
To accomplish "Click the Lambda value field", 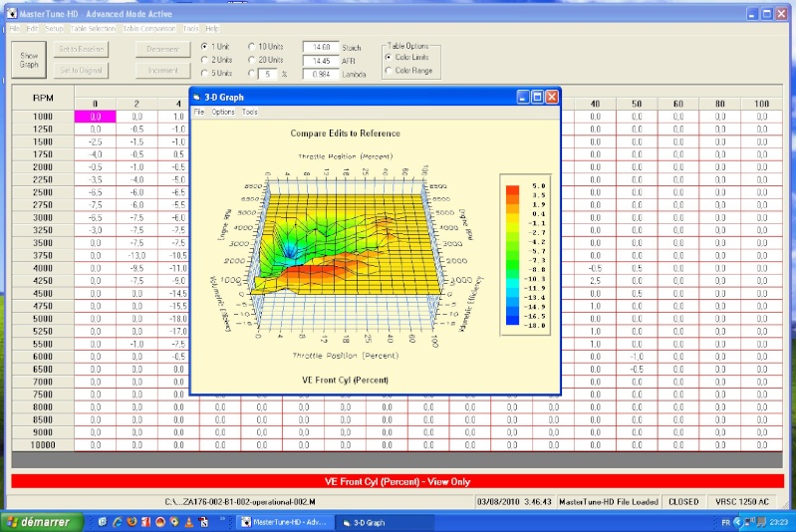I will [x=321, y=74].
